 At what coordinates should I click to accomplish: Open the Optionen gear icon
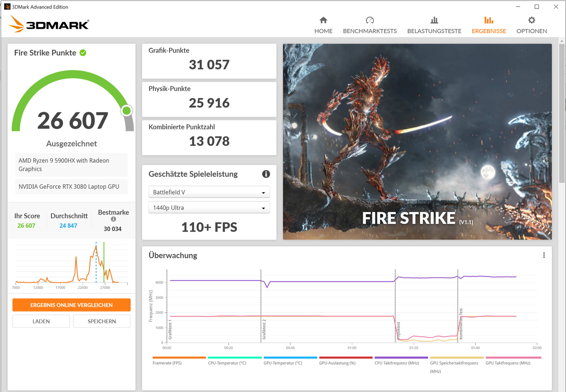[x=532, y=20]
